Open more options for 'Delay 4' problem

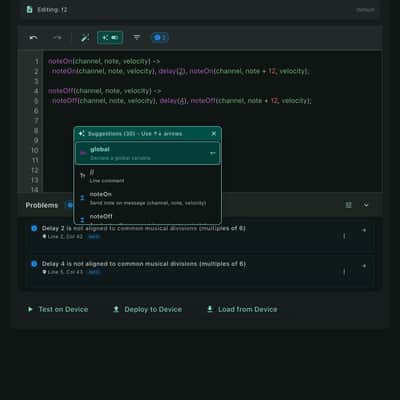click(x=344, y=272)
